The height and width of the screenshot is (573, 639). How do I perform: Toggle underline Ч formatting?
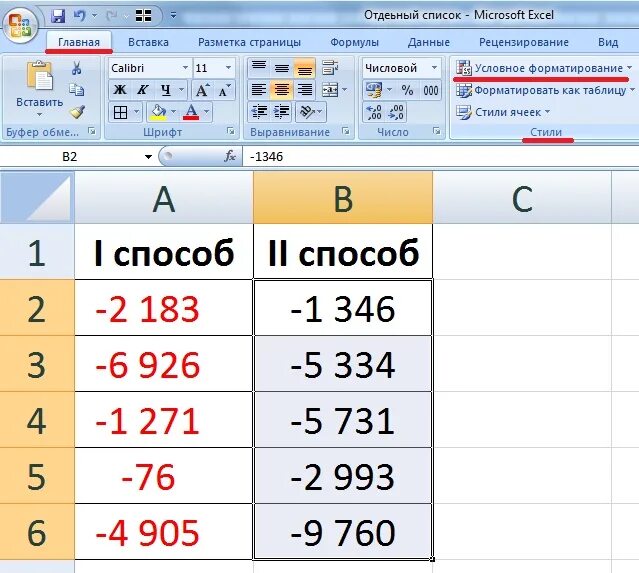[165, 90]
